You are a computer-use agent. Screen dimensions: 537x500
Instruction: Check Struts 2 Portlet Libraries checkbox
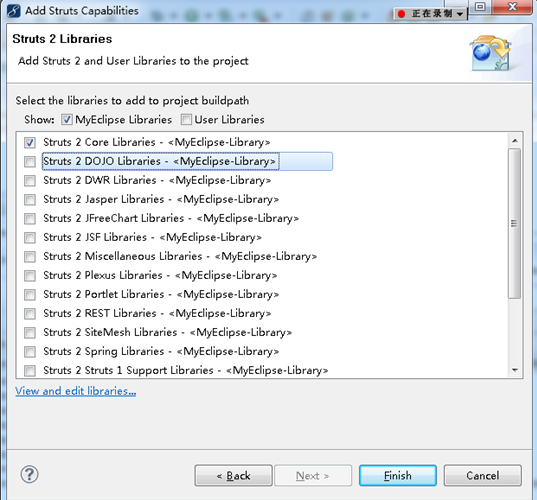[30, 295]
